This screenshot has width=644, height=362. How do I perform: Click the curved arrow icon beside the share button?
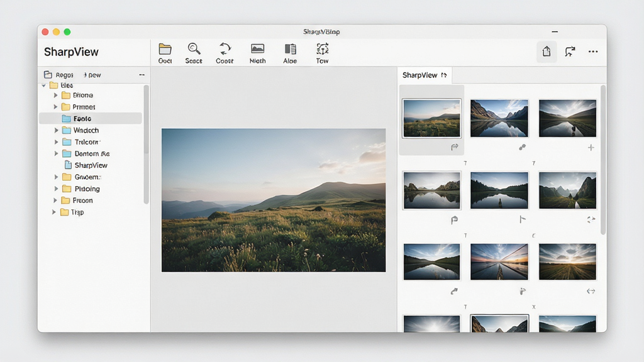coord(570,52)
